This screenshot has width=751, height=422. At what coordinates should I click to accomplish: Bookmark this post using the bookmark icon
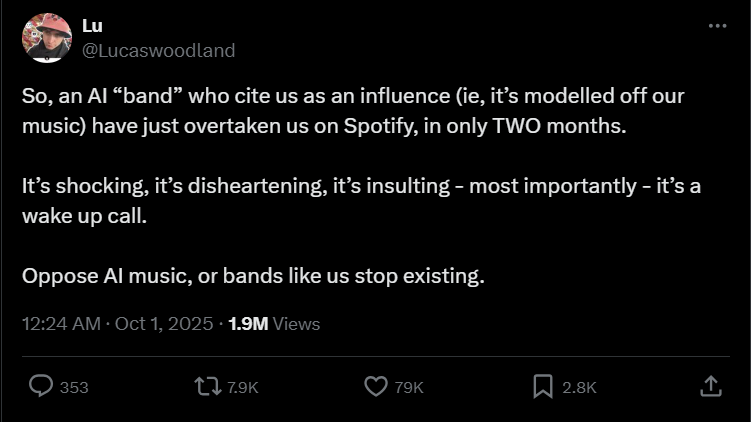(543, 386)
